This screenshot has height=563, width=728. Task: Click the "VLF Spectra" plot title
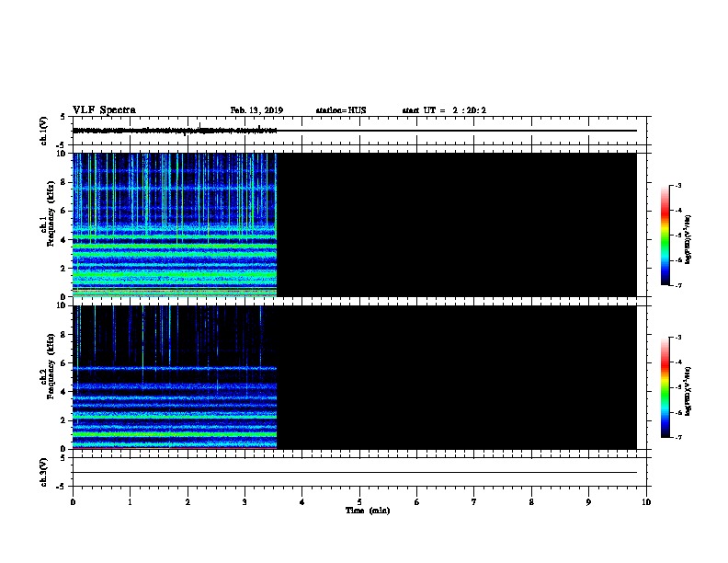pos(104,110)
